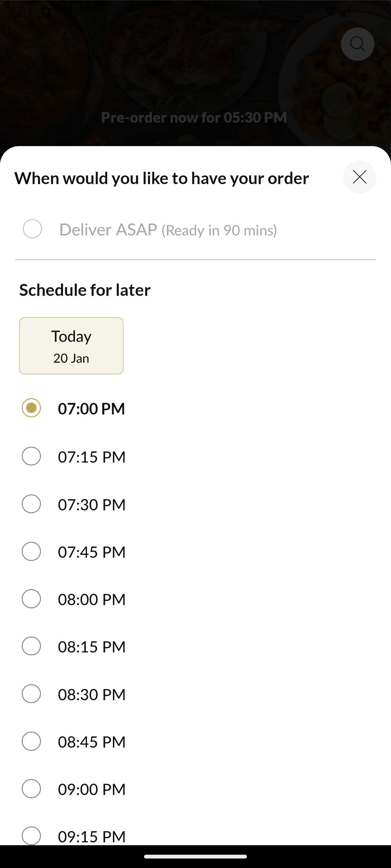This screenshot has width=391, height=868.
Task: Choose the 08:00 PM radio button
Action: pos(31,599)
